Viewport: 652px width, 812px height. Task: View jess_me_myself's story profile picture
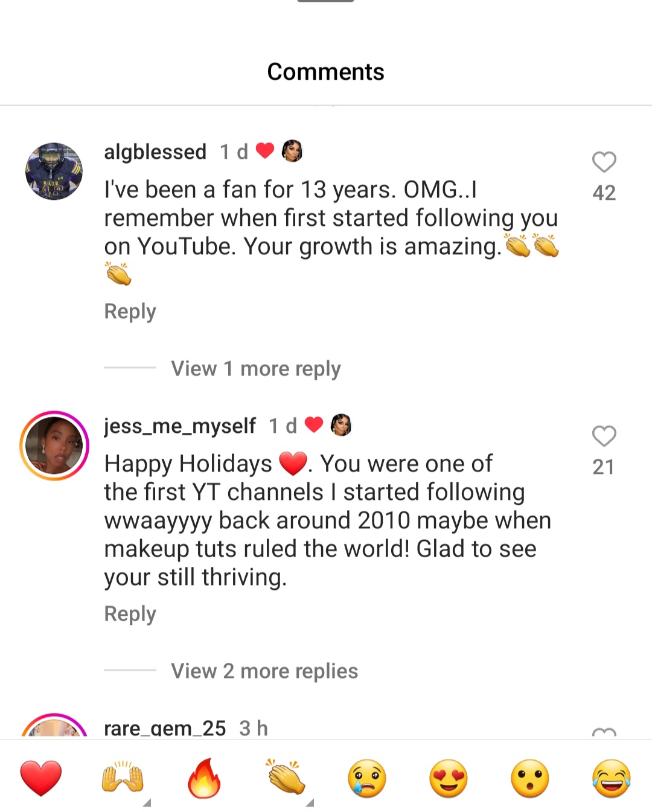(x=54, y=446)
